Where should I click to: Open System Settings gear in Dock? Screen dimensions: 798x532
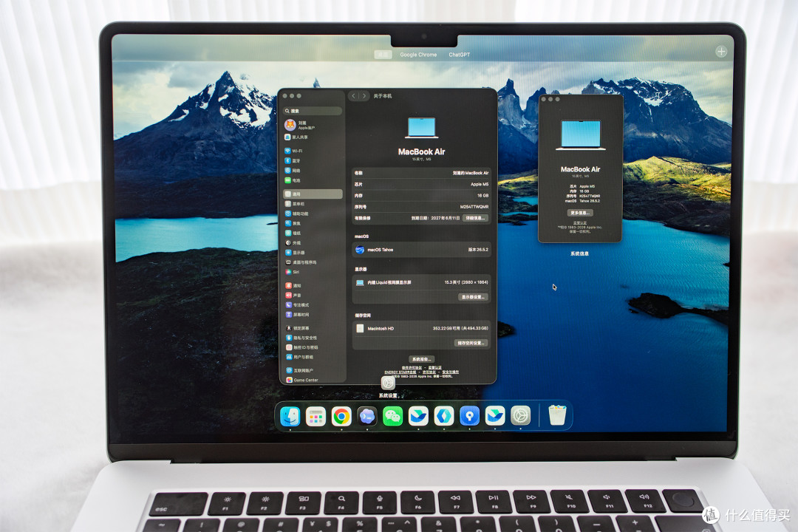521,417
